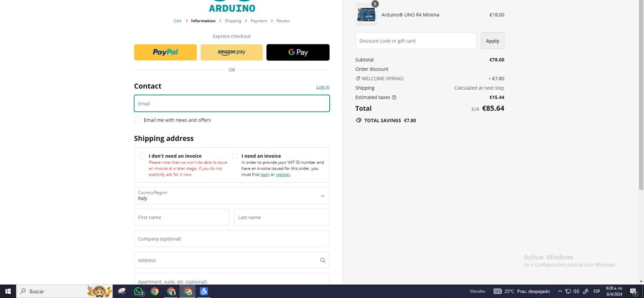Screen dimensions: 644x298
Task: Click the Discount code or gift card field
Action: tap(416, 41)
